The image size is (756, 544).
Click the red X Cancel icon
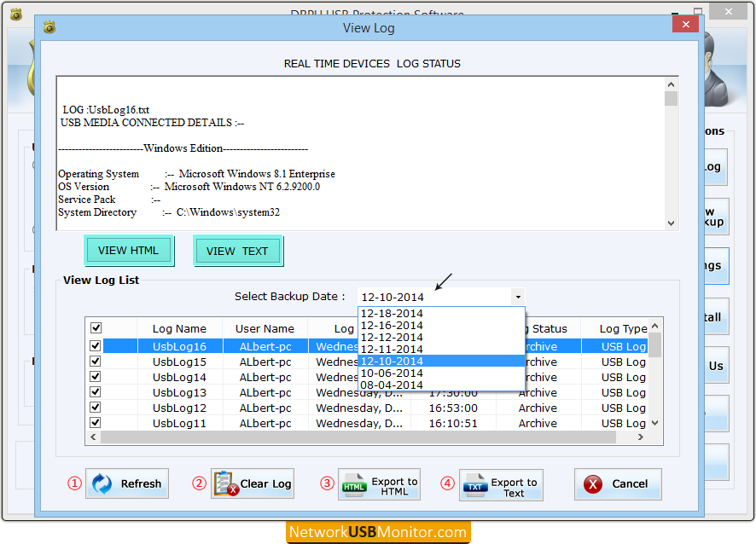(592, 483)
